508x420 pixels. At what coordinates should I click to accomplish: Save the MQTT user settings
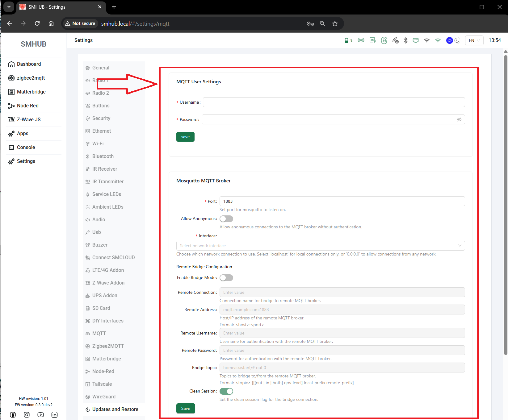click(185, 137)
